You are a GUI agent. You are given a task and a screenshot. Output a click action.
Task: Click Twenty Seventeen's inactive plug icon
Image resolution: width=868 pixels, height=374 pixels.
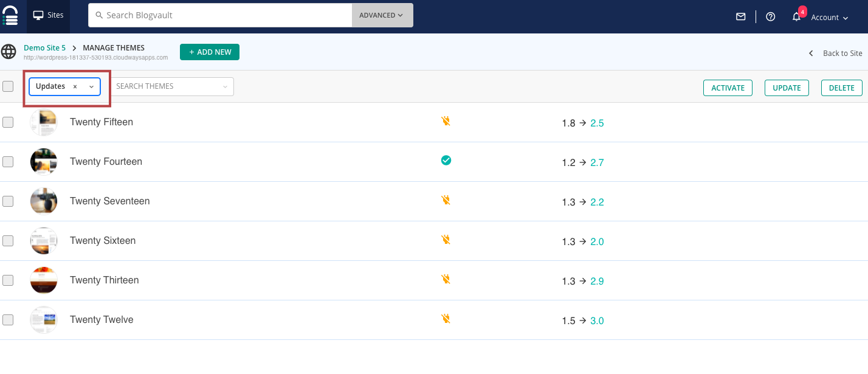click(446, 199)
